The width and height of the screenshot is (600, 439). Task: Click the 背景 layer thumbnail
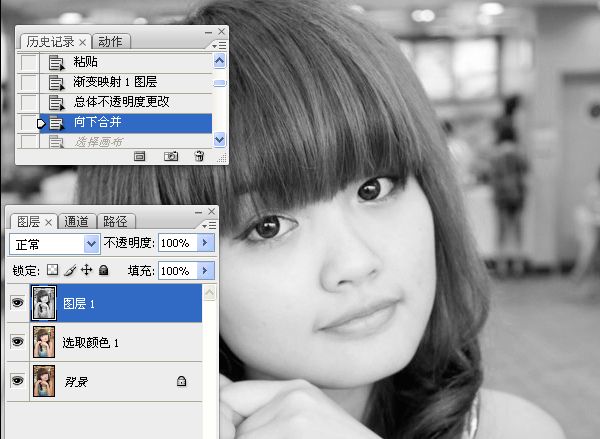44,381
